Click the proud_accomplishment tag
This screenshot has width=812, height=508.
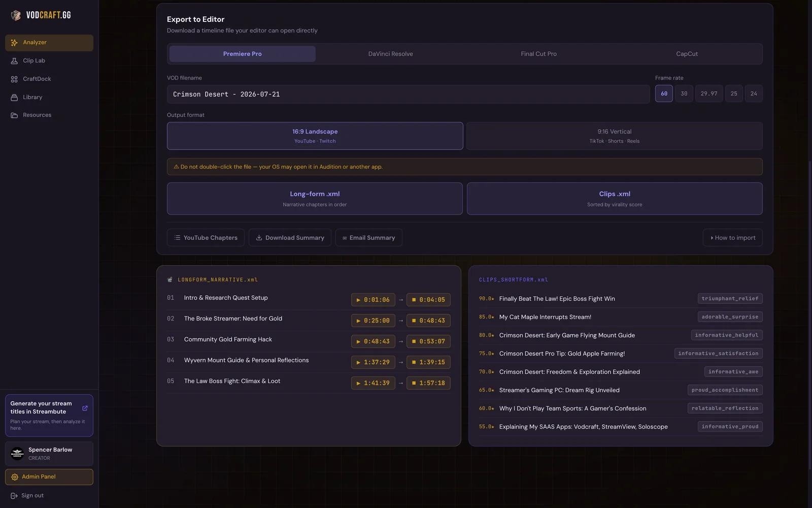click(x=725, y=390)
